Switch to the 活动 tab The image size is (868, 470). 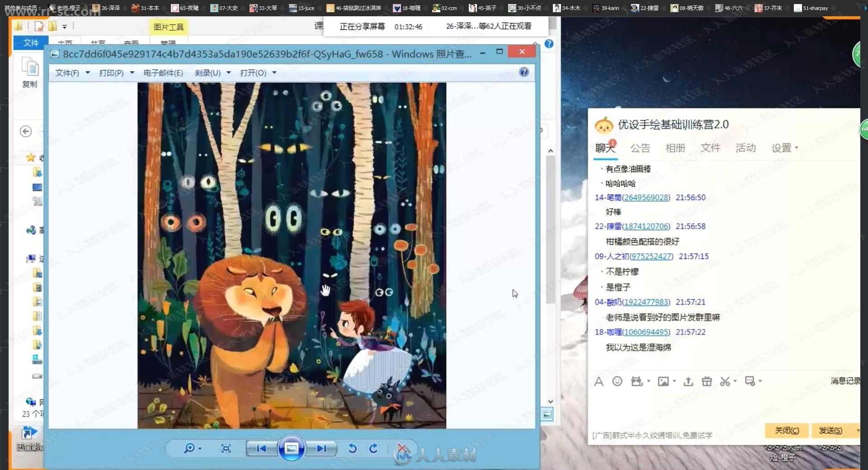coord(745,148)
